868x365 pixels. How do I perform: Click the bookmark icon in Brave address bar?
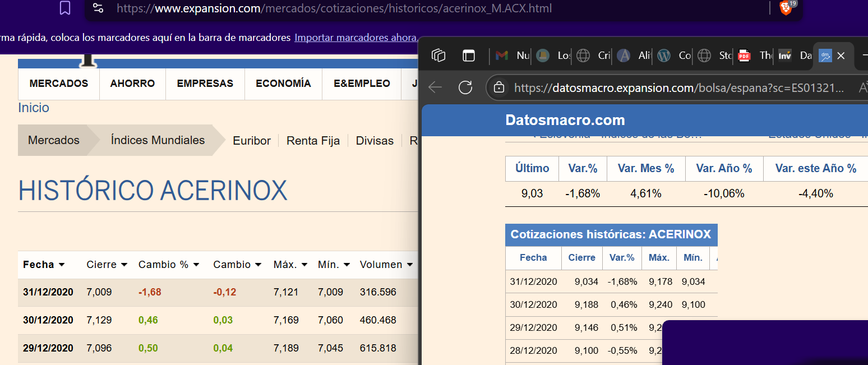[65, 8]
